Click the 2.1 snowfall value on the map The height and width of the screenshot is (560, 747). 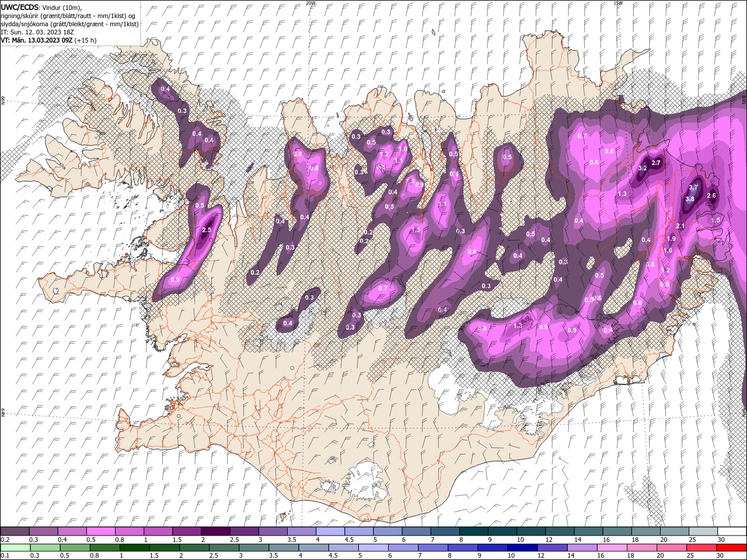coord(680,226)
